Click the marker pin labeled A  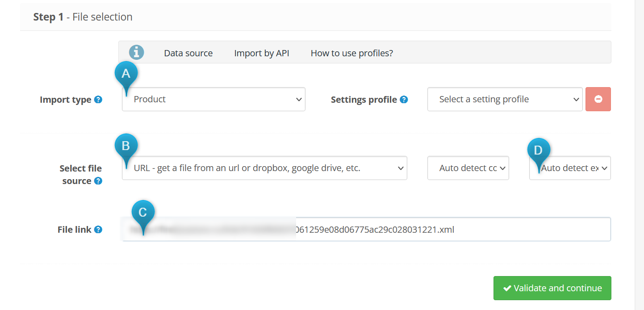coord(126,74)
